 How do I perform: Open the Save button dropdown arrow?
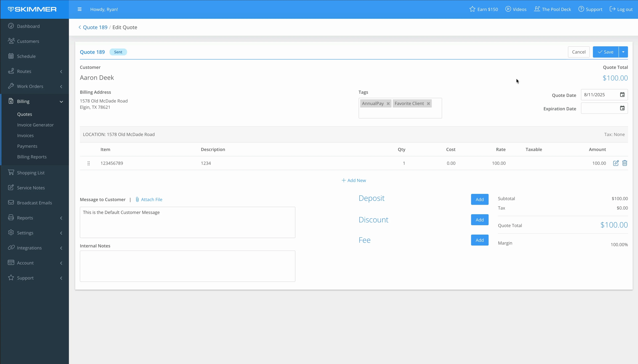623,52
